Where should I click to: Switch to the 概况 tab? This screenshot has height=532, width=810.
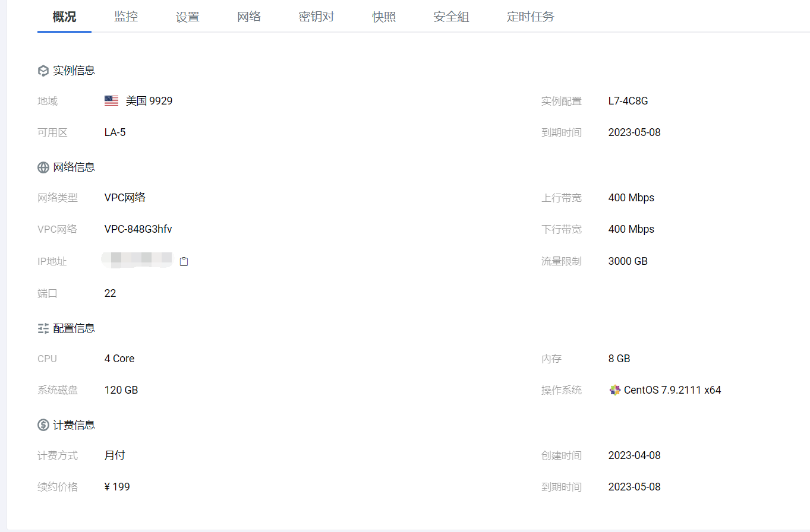[64, 17]
